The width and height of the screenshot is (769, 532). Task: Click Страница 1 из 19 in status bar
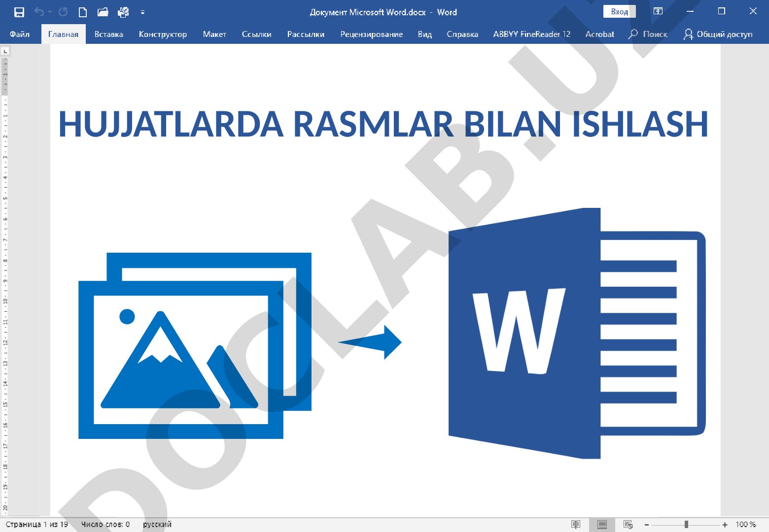click(x=37, y=524)
